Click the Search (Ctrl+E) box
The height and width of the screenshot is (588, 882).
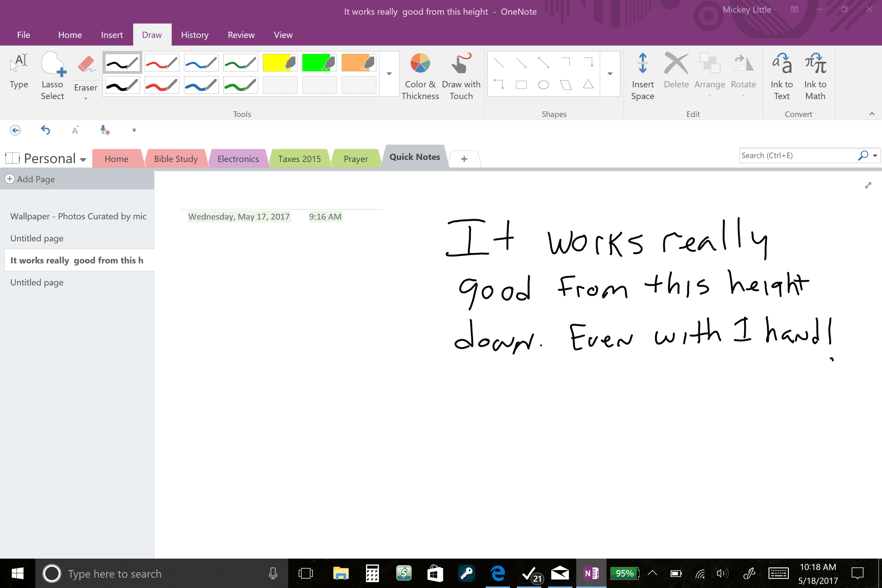tap(799, 155)
